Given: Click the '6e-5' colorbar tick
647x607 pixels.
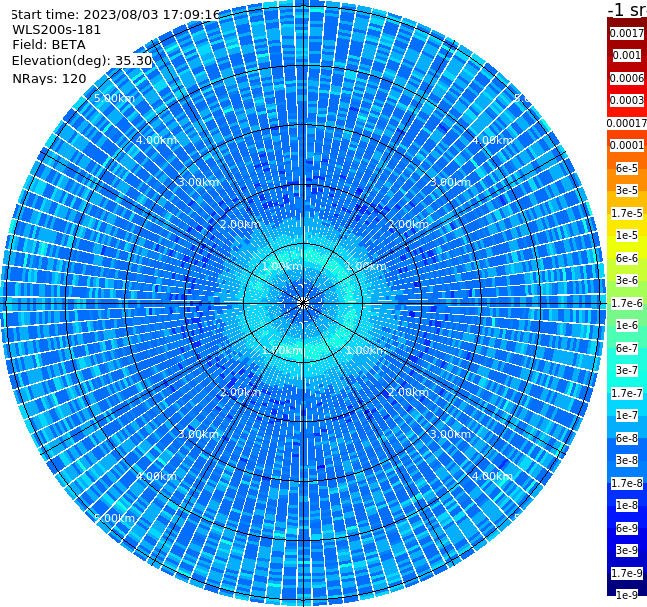Looking at the screenshot, I should 627,168.
